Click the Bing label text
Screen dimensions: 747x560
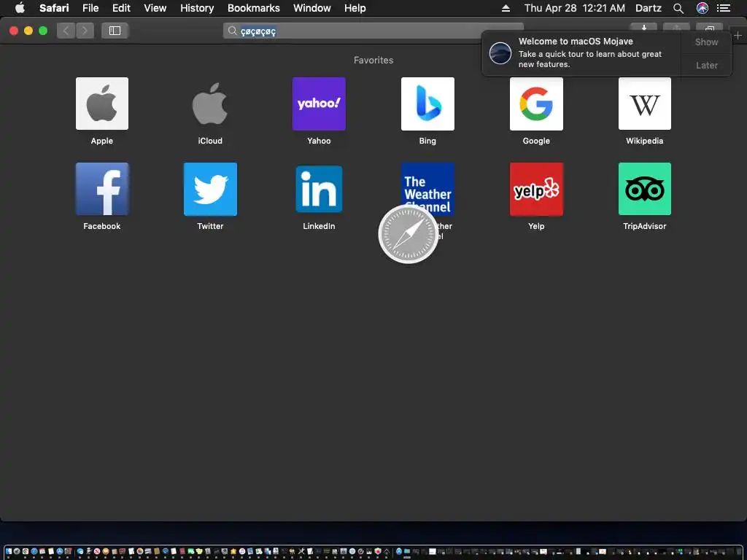click(x=427, y=141)
